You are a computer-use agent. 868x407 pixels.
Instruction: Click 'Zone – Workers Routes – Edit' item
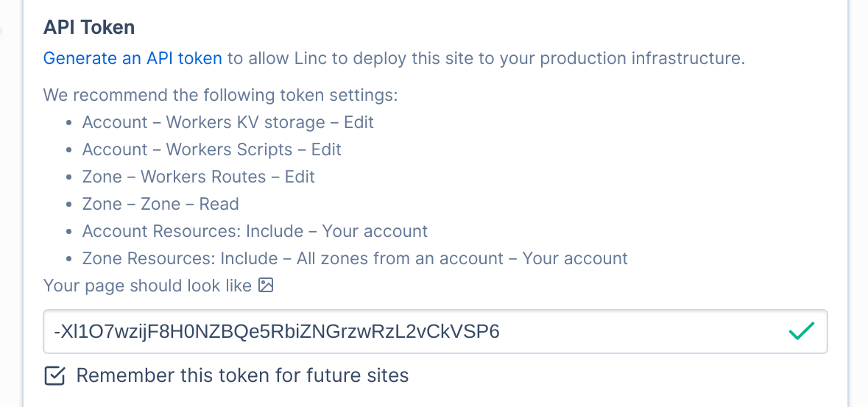tap(199, 177)
